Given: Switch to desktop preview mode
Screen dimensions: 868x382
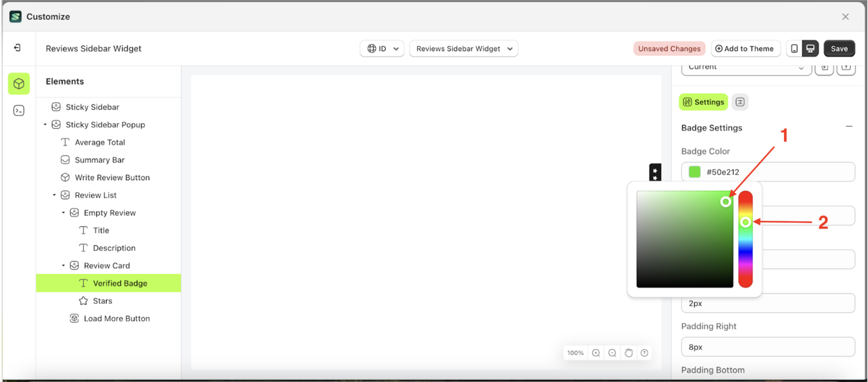Looking at the screenshot, I should (x=811, y=48).
